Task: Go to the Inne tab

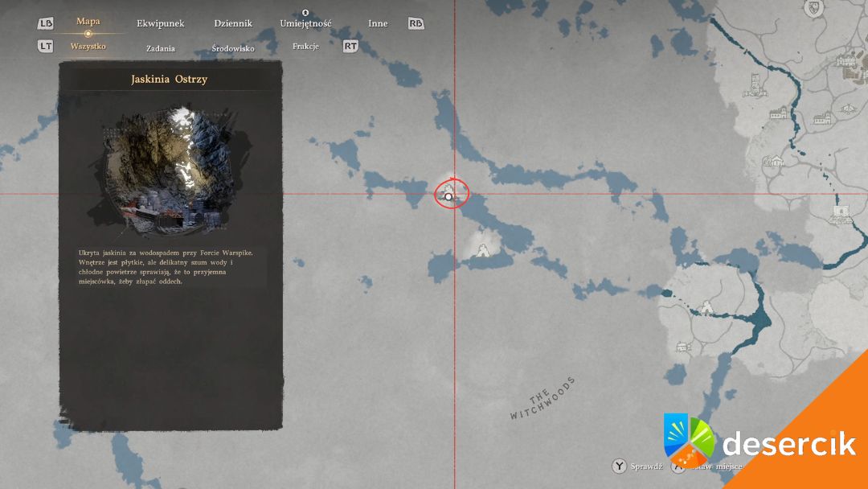Action: [378, 23]
